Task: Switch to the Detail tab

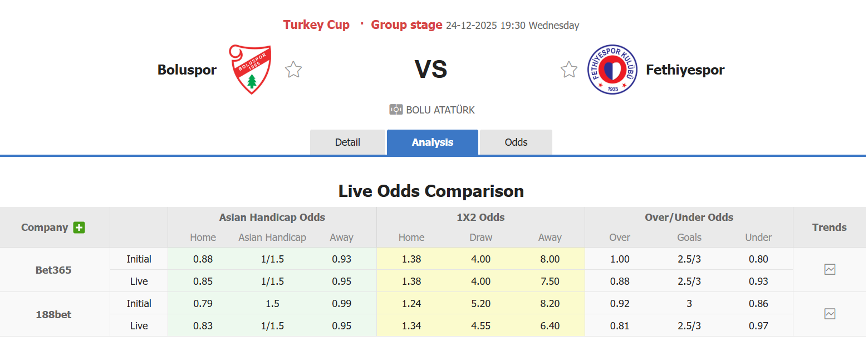Action: coord(347,142)
